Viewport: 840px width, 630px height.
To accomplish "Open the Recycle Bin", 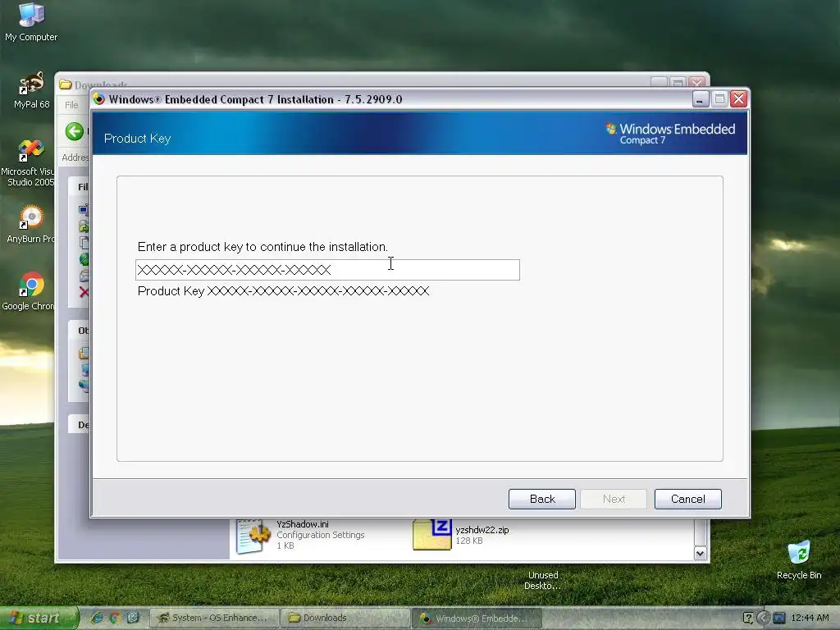I will pos(799,559).
